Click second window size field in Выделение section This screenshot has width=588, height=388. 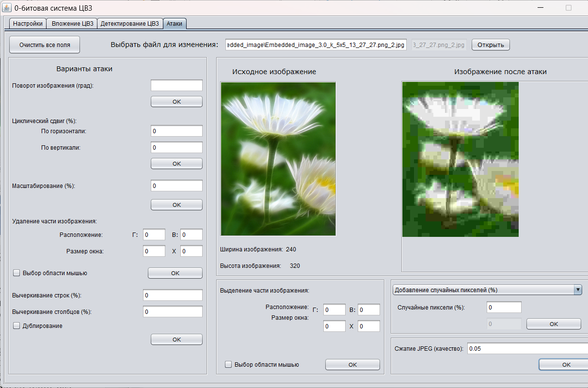coord(369,326)
